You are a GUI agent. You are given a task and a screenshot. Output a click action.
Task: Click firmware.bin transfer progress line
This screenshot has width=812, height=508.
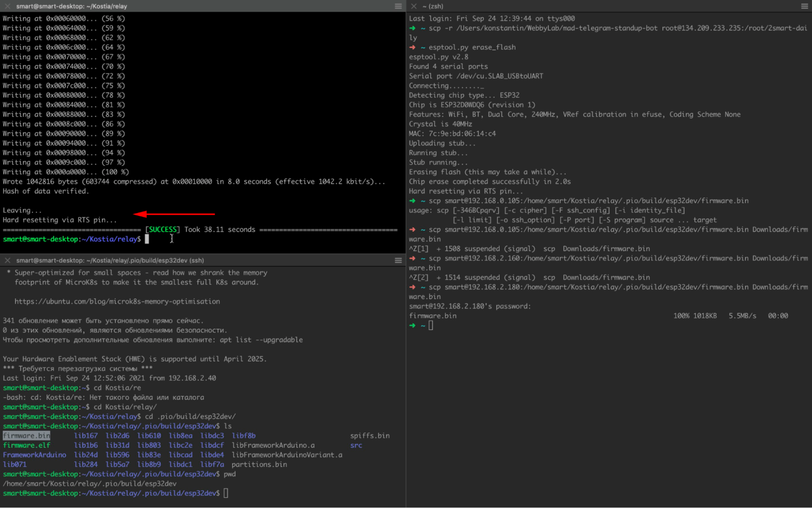(598, 316)
